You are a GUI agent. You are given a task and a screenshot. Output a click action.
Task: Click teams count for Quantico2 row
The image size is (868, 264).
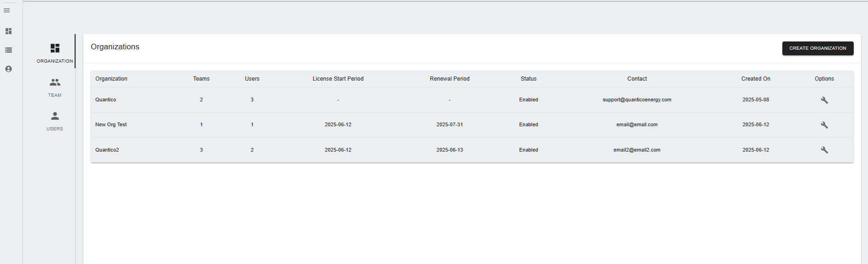[x=201, y=150]
